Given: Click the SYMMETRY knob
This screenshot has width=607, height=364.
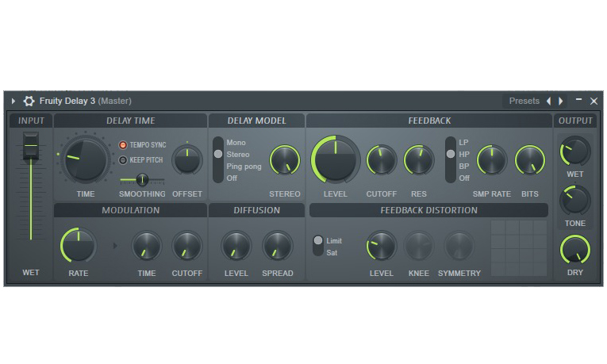Looking at the screenshot, I should pos(459,246).
